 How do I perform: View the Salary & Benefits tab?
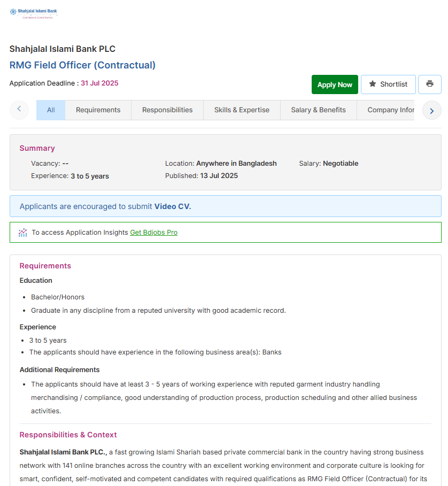(318, 110)
